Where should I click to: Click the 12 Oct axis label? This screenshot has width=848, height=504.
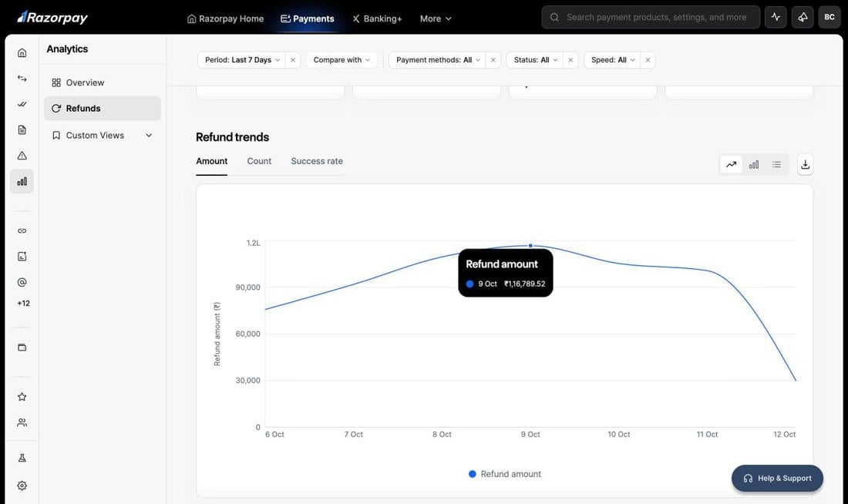(784, 434)
